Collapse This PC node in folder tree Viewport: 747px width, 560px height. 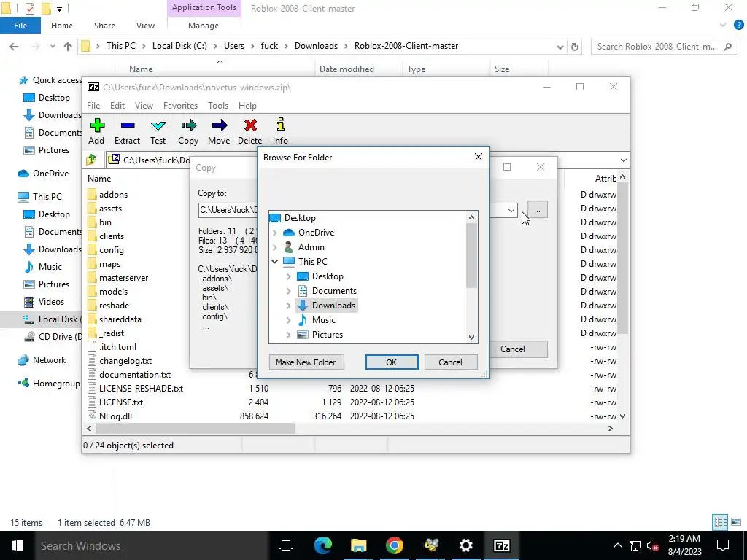[x=275, y=262]
